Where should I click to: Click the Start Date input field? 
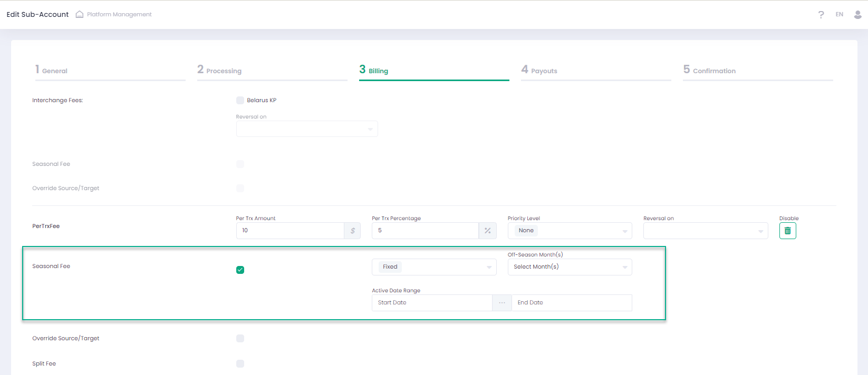coord(432,303)
